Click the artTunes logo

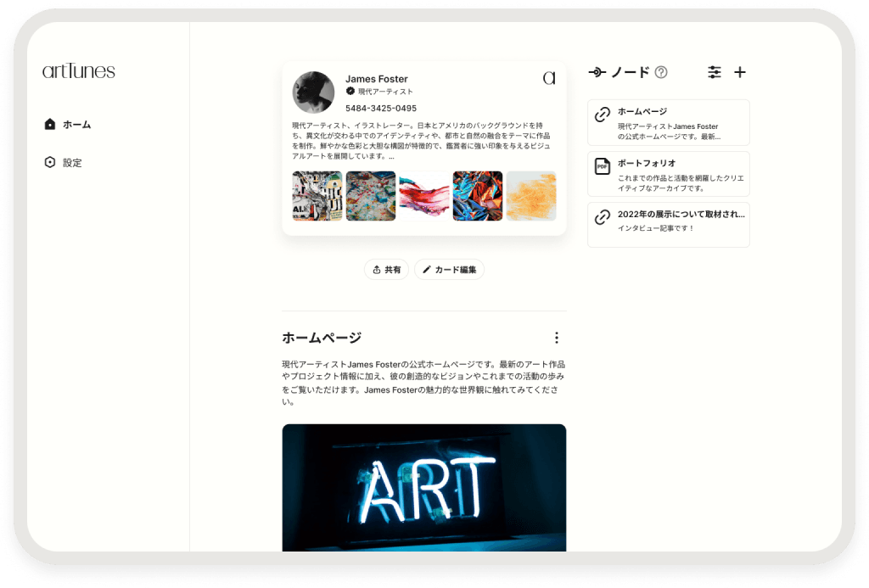(79, 71)
